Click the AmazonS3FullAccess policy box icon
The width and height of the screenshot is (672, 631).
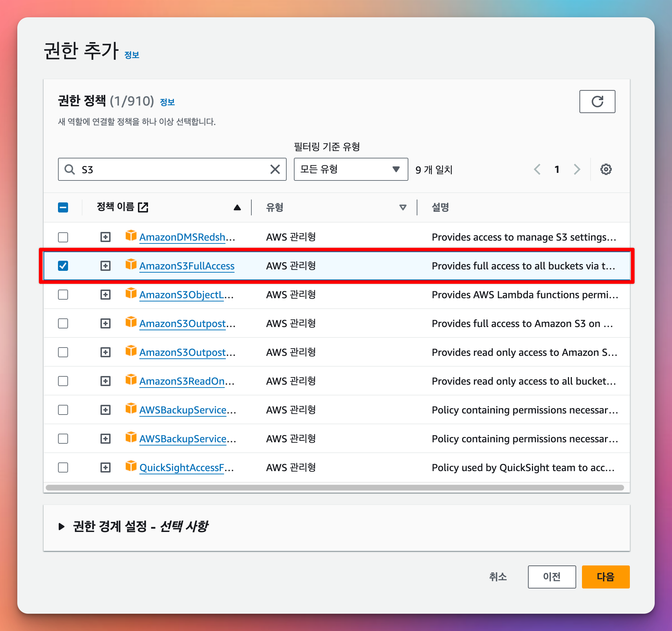(x=131, y=264)
